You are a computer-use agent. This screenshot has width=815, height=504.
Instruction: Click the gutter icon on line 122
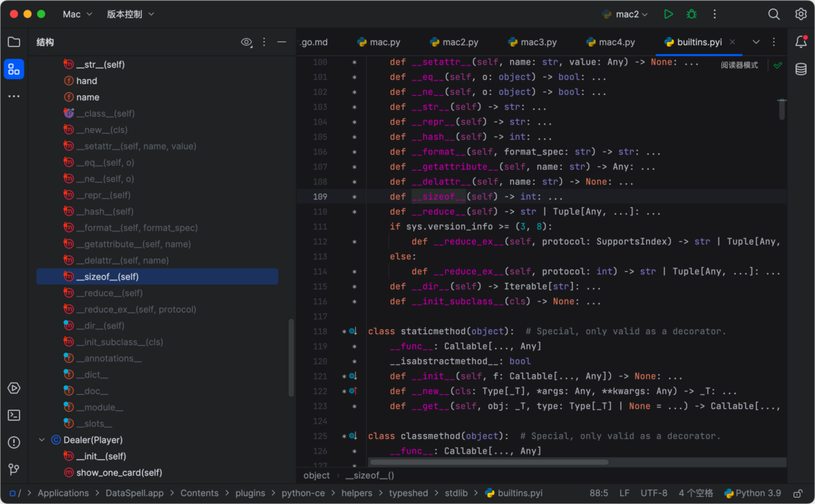353,391
